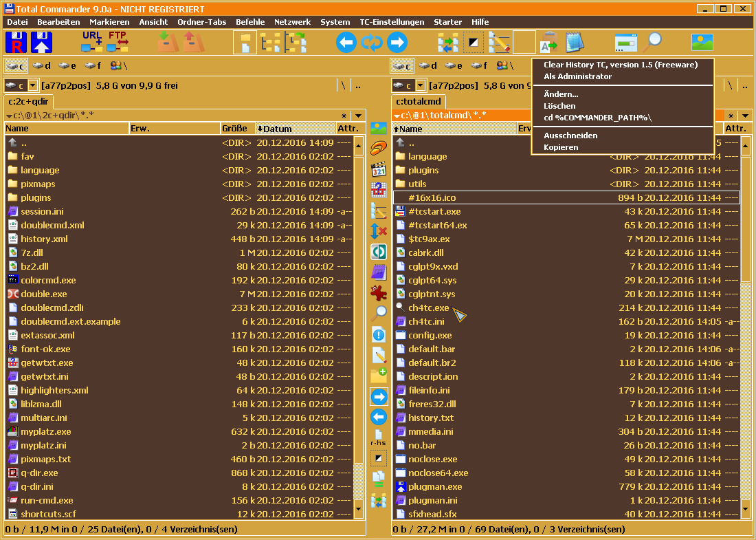Switch left panel to drive f
Screen dimensions: 756x540
[x=93, y=65]
